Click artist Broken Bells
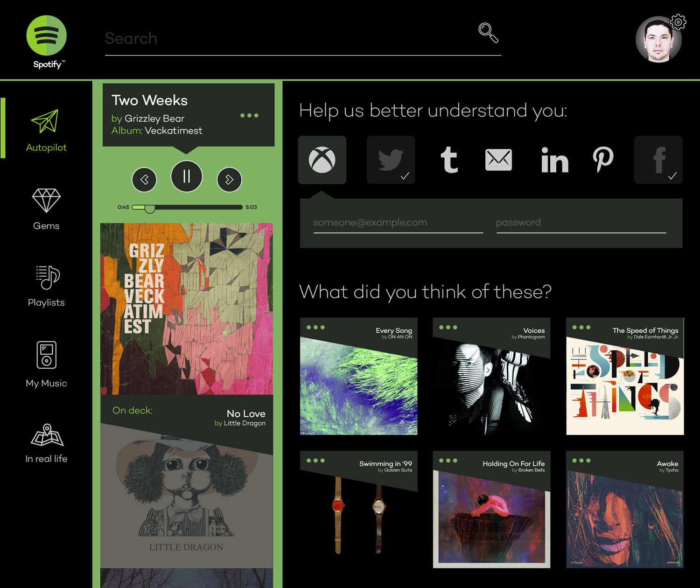The height and width of the screenshot is (588, 700). click(x=532, y=470)
